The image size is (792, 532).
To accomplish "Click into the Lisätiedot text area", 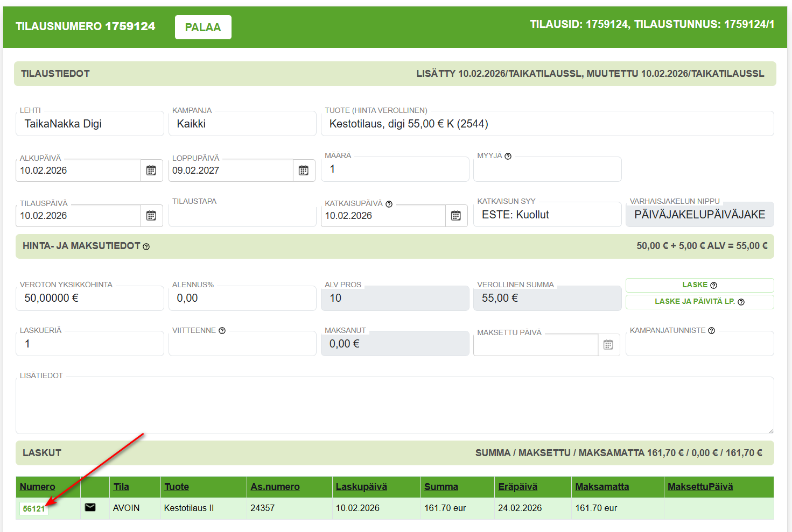I will pos(394,406).
